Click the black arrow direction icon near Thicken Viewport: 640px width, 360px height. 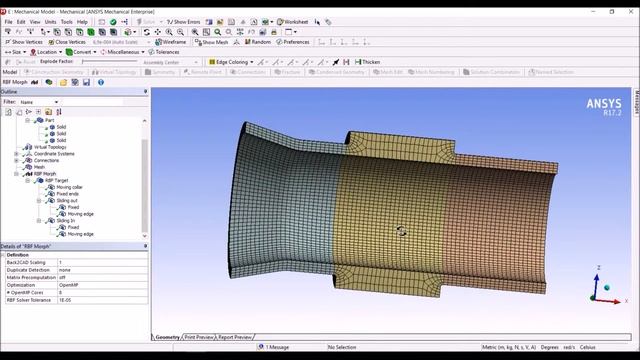[x=336, y=62]
